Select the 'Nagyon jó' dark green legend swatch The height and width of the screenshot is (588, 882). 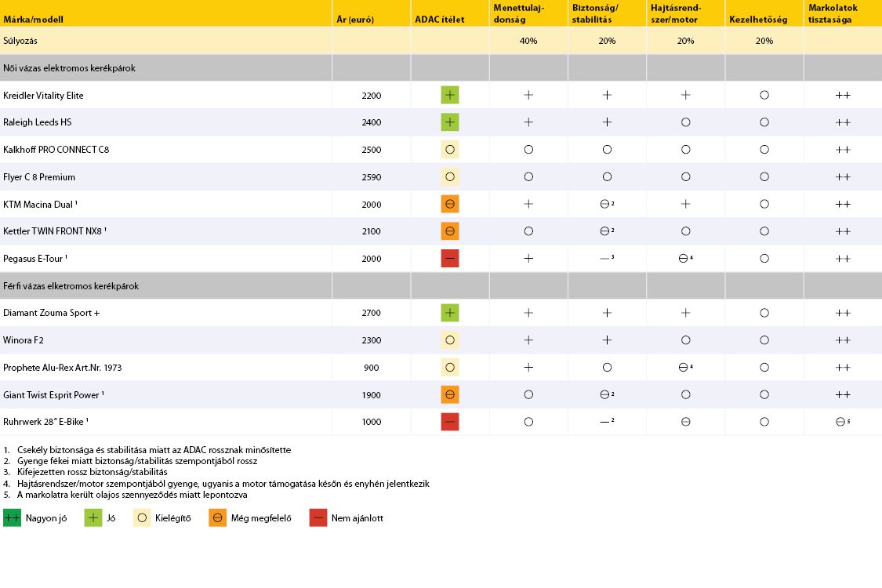(12, 518)
